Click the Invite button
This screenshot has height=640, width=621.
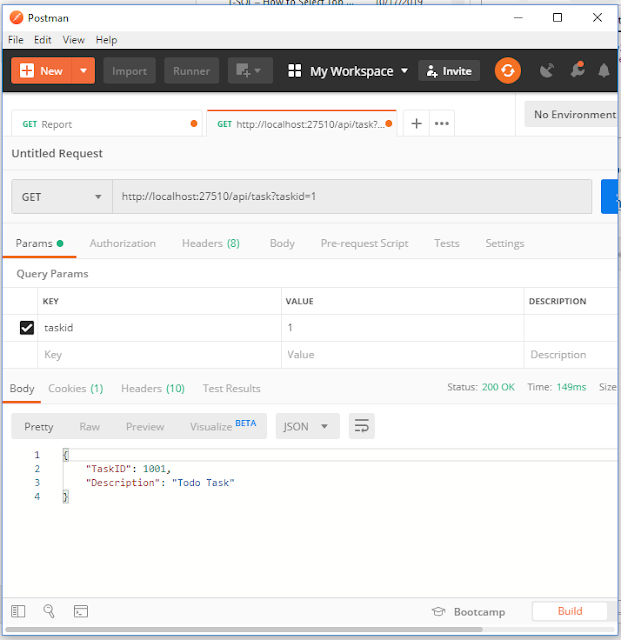point(449,71)
